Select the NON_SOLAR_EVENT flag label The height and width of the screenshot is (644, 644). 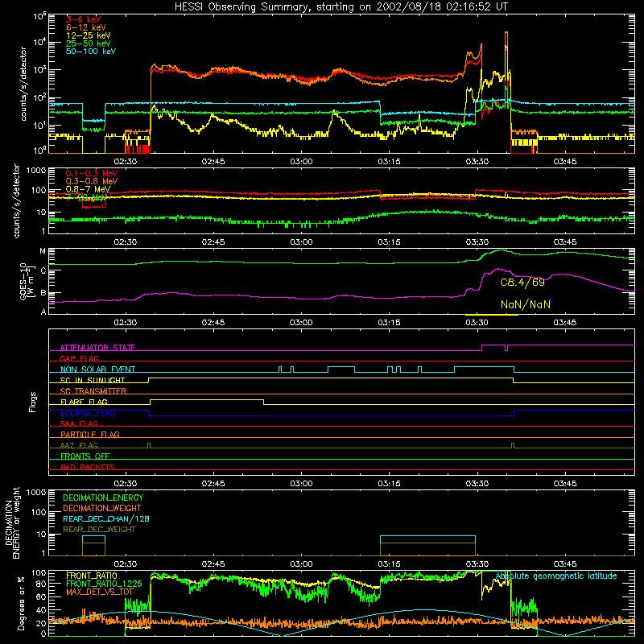[97, 369]
